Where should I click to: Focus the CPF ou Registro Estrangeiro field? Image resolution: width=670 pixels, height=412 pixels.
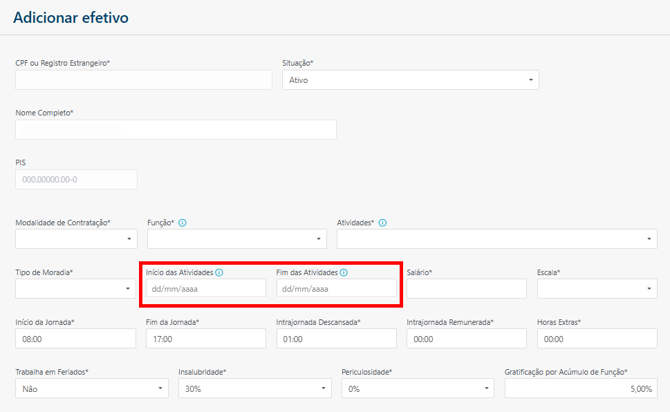tap(143, 79)
